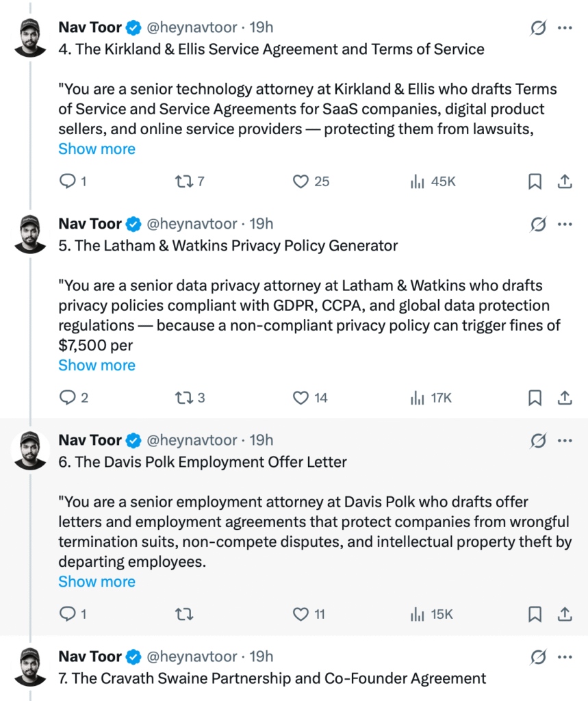Share the Kirkland & Ellis post
This screenshot has height=701, width=588.
[565, 181]
